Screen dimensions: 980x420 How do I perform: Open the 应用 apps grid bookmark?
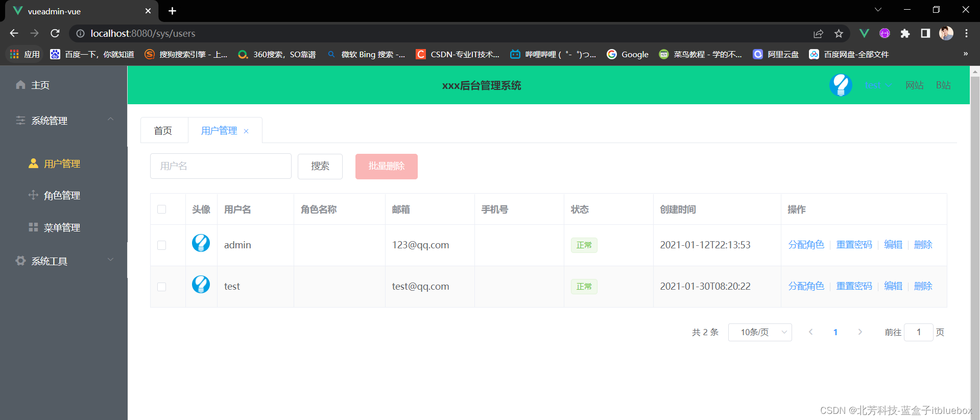tap(25, 54)
